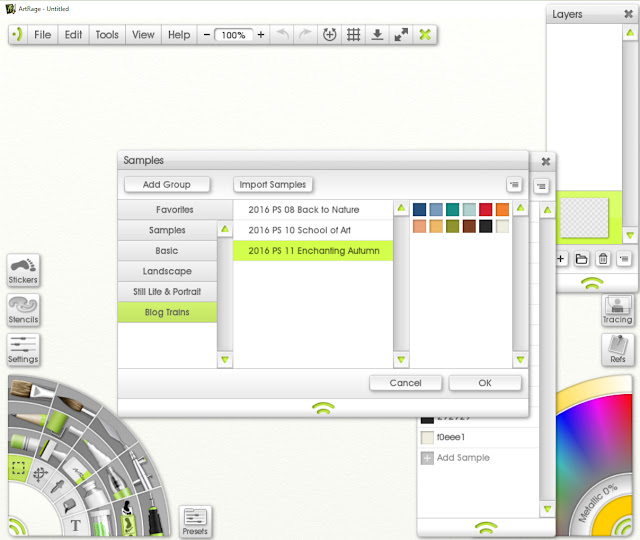Click the Import Samples button
640x540 pixels.
(273, 184)
